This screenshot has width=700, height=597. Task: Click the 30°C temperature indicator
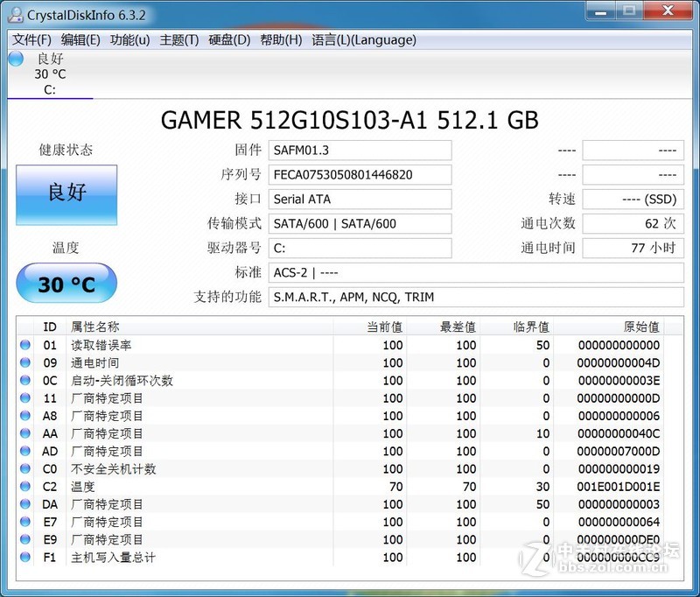coord(66,282)
